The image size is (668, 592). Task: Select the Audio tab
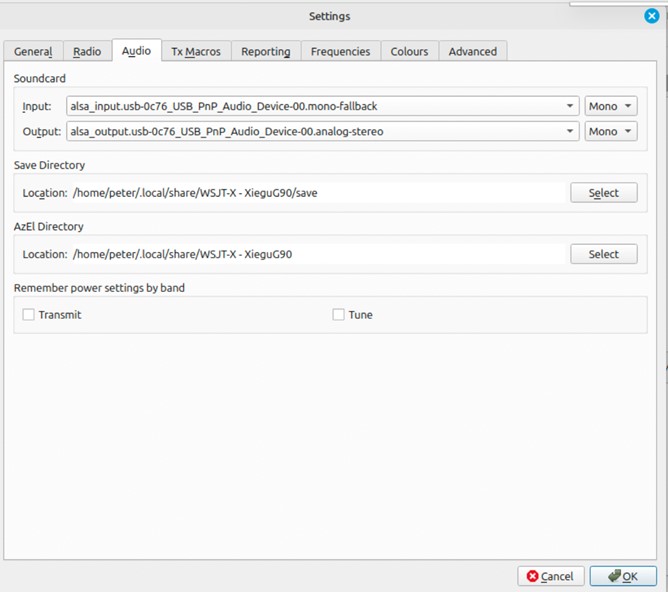136,51
